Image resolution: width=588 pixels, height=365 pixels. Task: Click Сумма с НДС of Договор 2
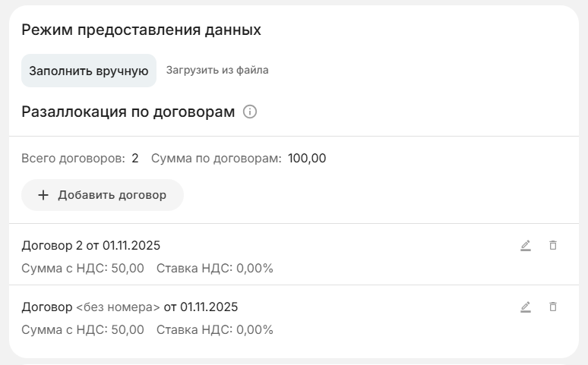tap(83, 268)
